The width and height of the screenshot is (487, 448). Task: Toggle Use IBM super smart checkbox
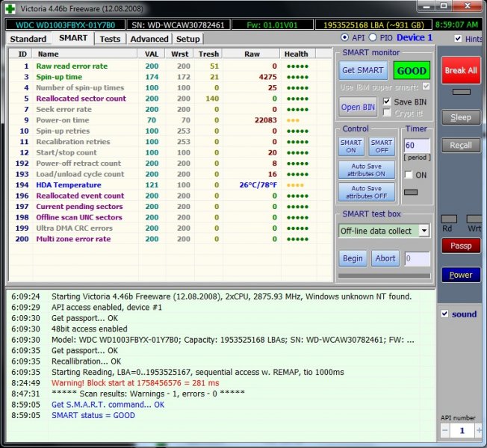[426, 87]
